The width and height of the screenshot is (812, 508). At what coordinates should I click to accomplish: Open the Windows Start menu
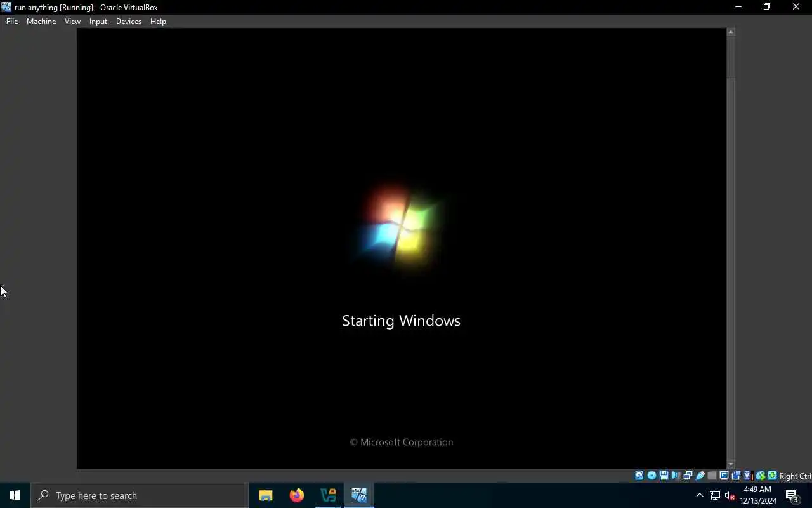click(15, 495)
